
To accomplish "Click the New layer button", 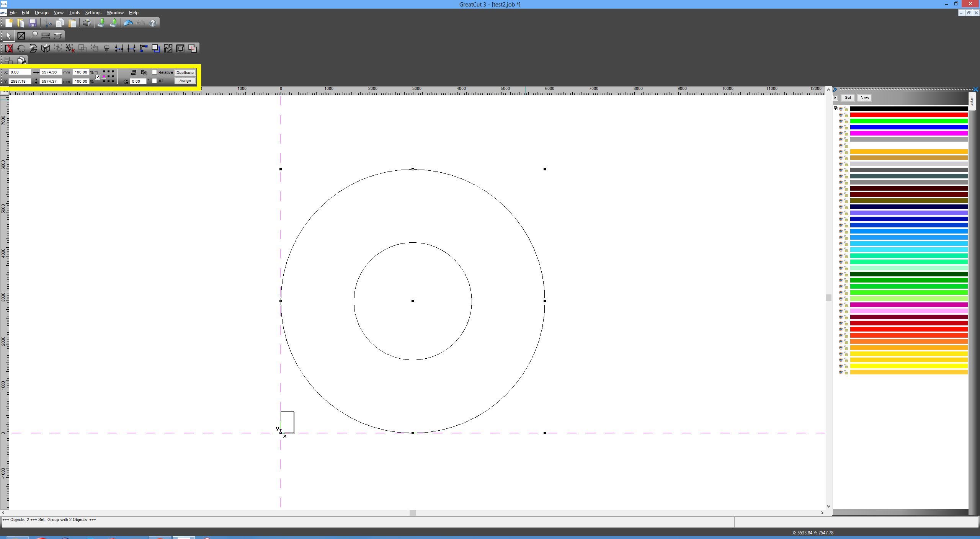I will (x=864, y=98).
